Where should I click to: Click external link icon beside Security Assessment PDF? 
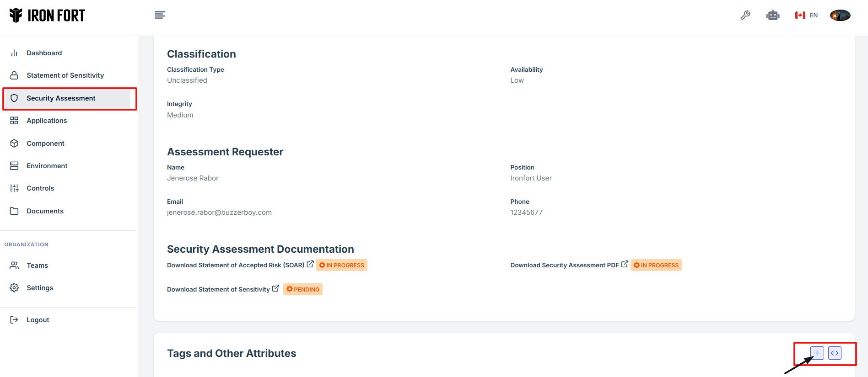(625, 264)
